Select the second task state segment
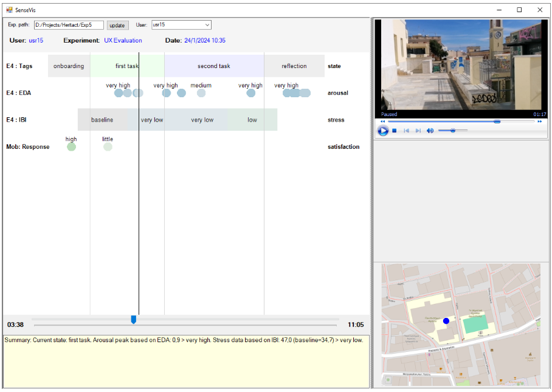The width and height of the screenshot is (552, 392). pyautogui.click(x=214, y=66)
